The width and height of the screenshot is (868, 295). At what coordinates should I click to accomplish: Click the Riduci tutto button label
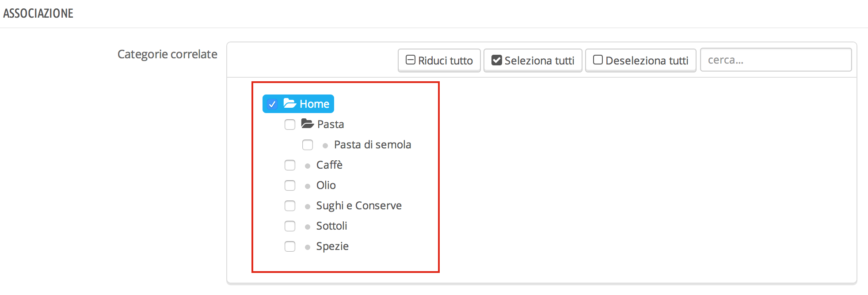(445, 61)
